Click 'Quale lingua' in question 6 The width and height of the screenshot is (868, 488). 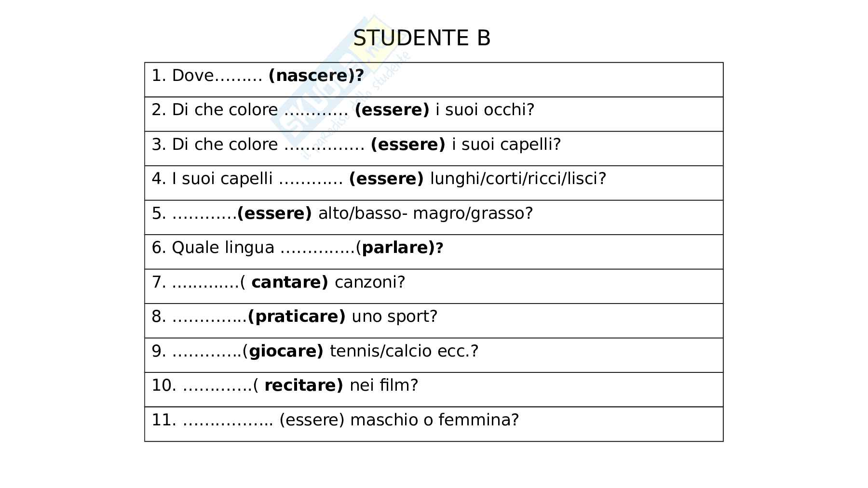coord(223,248)
